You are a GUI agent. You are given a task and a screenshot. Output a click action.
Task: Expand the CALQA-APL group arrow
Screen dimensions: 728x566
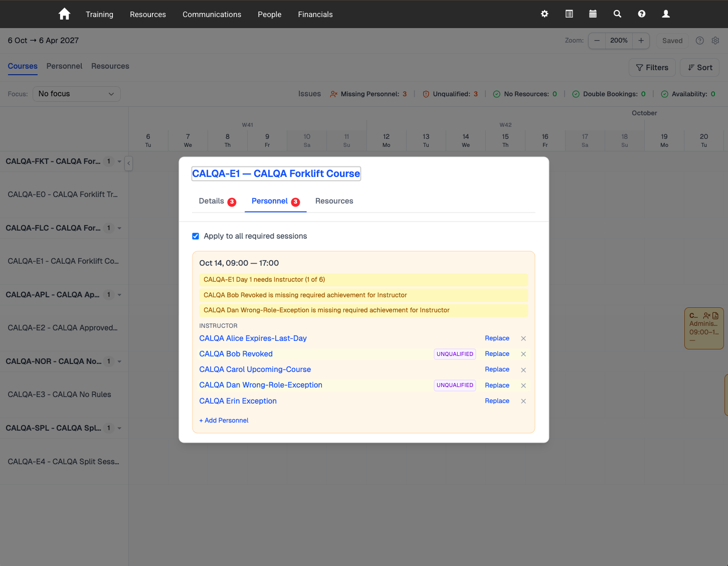[119, 295]
